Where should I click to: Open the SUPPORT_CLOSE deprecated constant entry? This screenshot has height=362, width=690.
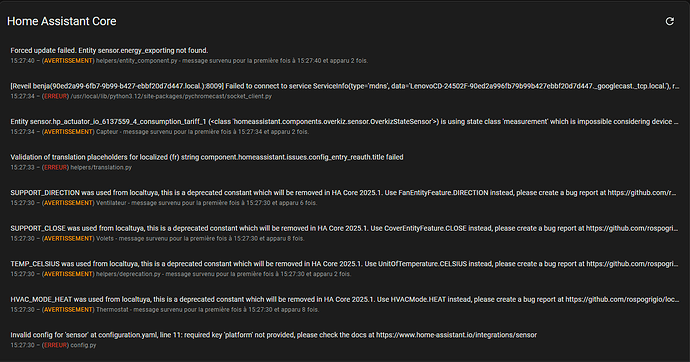345,234
